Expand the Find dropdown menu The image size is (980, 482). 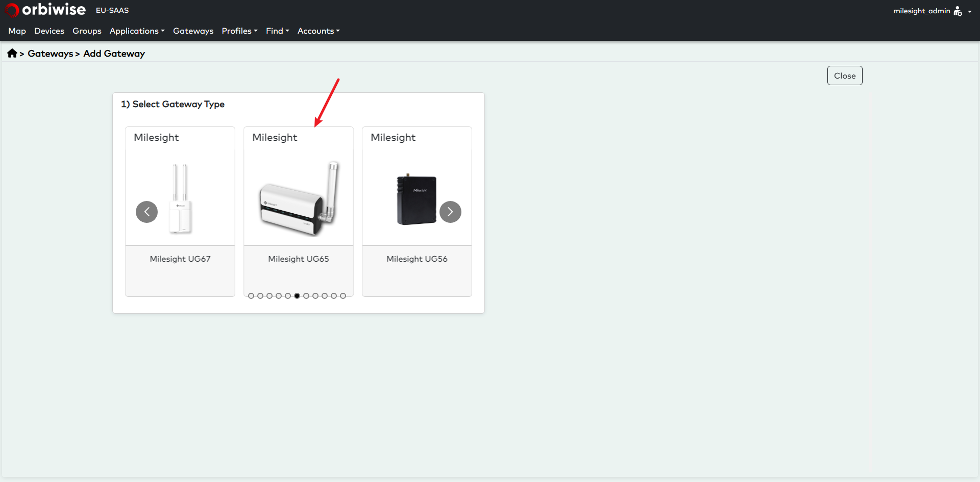277,31
